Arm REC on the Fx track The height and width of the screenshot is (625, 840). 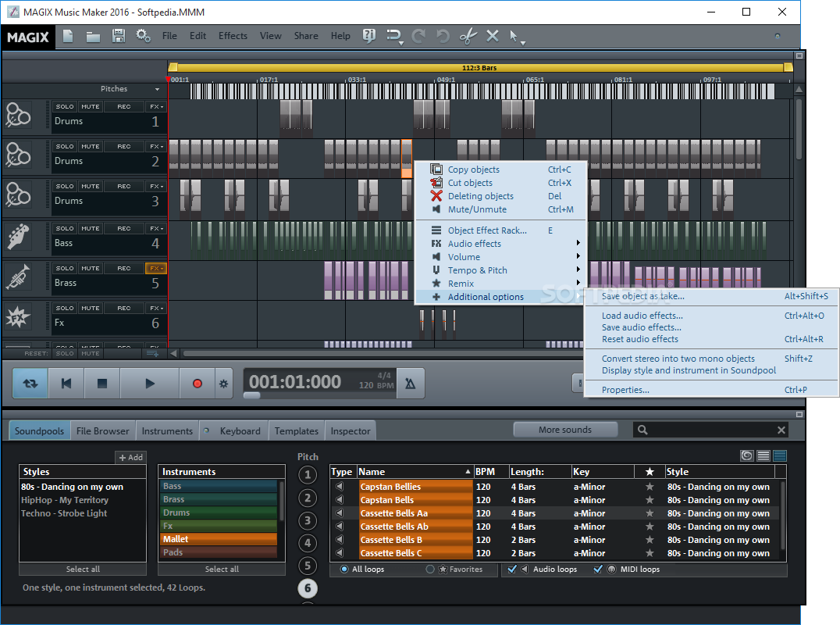pos(124,309)
